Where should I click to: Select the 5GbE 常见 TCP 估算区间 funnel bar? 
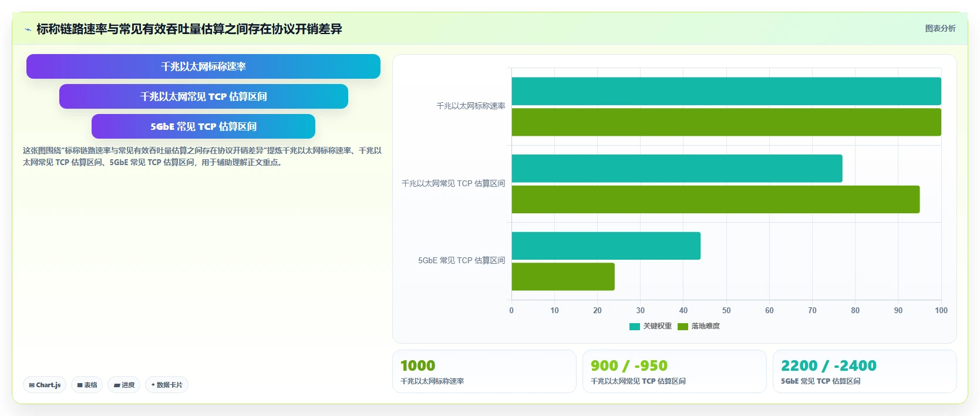(203, 126)
